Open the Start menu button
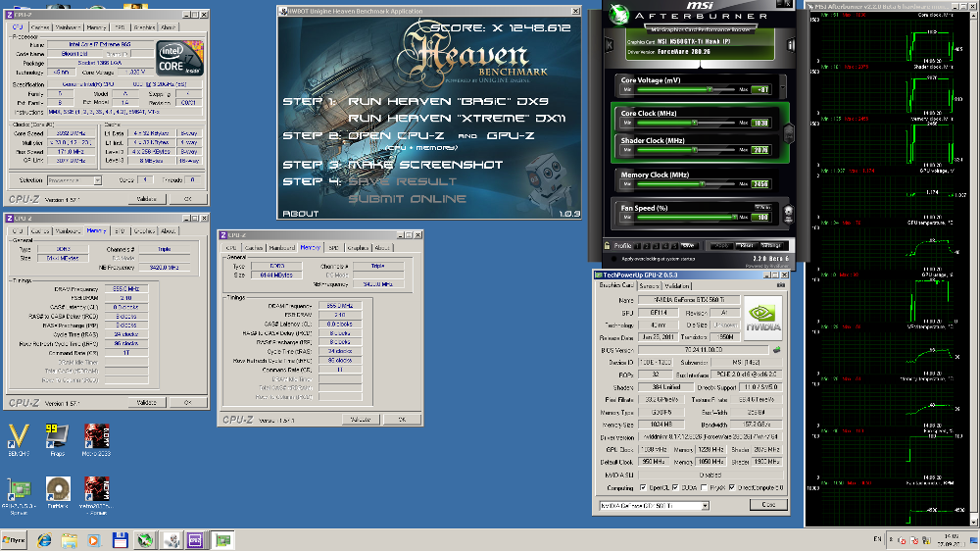The height and width of the screenshot is (551, 980). point(14,540)
